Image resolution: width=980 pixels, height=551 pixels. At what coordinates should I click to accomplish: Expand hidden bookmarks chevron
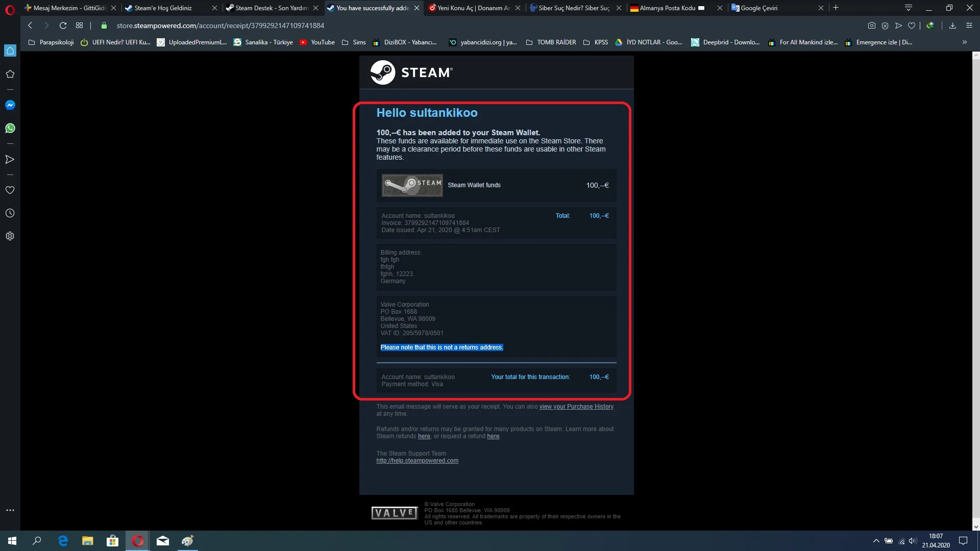(x=964, y=42)
